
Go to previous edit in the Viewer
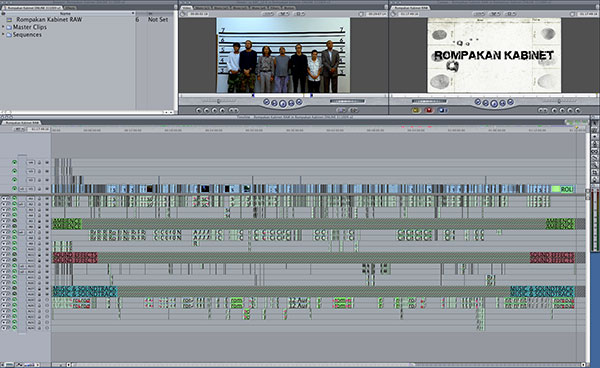[267, 102]
